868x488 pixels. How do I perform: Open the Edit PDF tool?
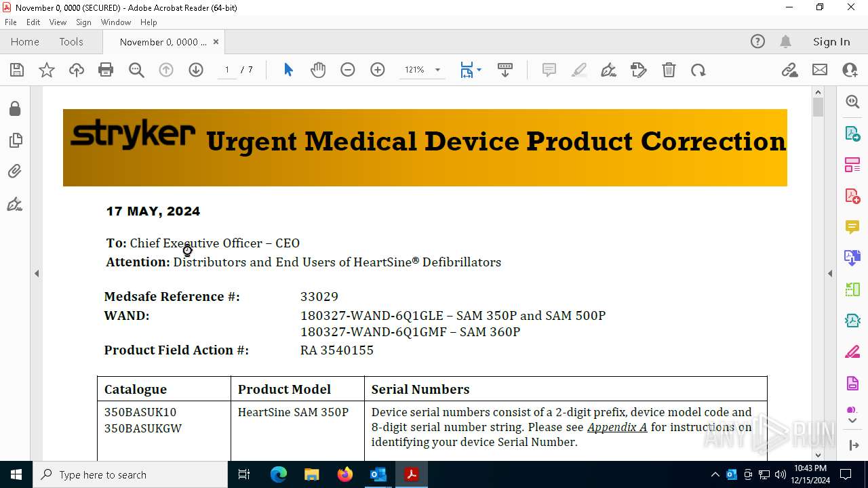852,165
